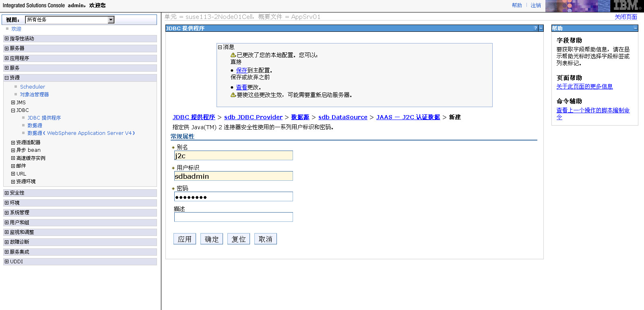644x310 pixels.
Task: Expand the 服务器 section
Action: 6,48
